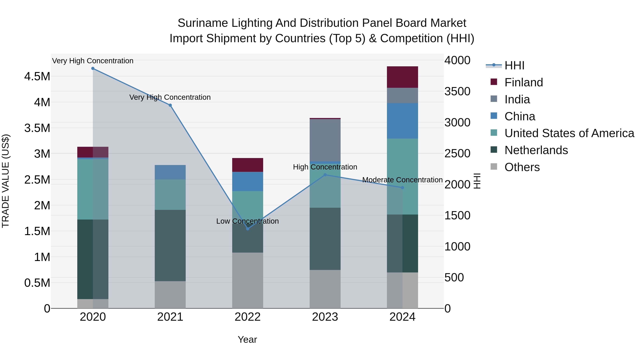Screen dimensions: 644x362
Task: Click the 2023 Netherlands bar segment
Action: coord(325,239)
